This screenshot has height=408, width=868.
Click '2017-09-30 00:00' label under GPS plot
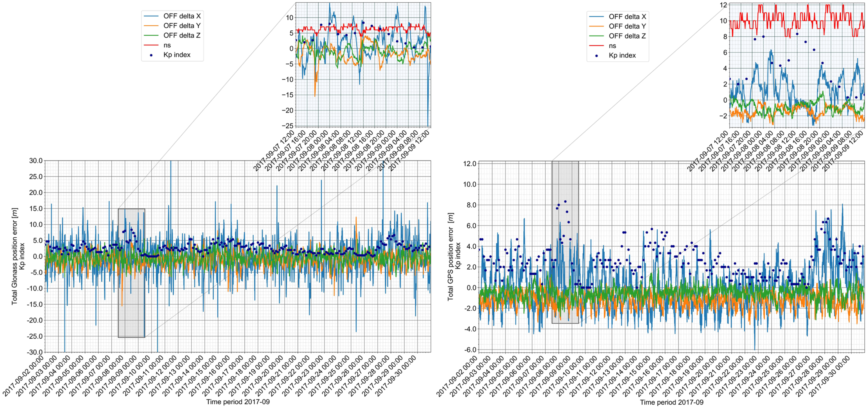click(830, 376)
